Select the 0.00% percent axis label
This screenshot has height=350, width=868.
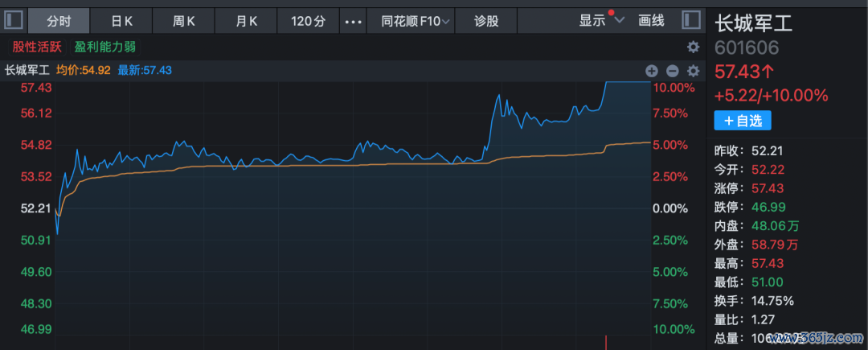(671, 208)
